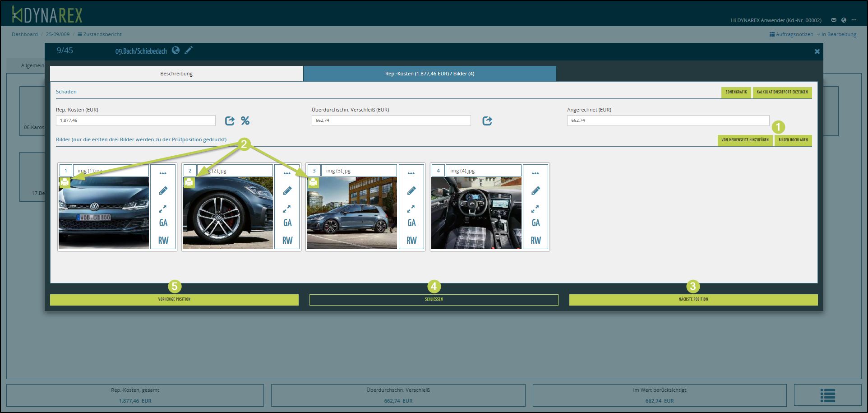Click the globe icon next to 09.Dach/Schiebedach
Viewport: 868px width, 413px height.
click(x=175, y=50)
